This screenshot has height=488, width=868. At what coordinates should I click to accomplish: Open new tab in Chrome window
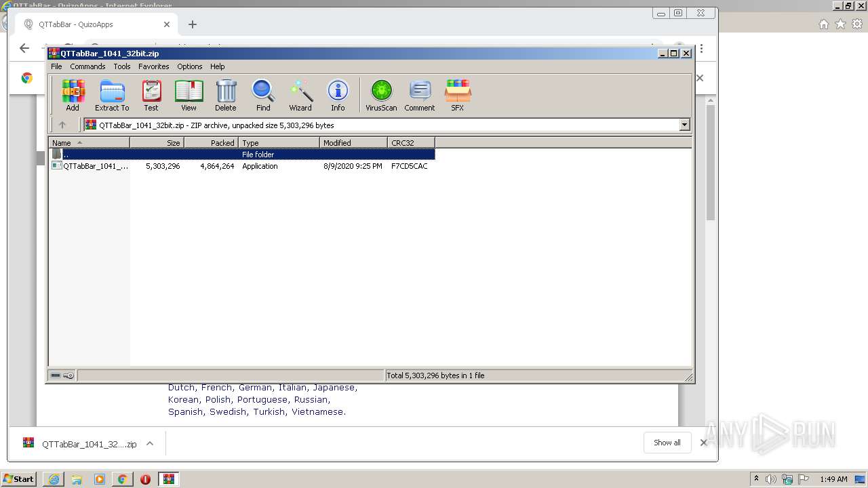[x=193, y=24]
